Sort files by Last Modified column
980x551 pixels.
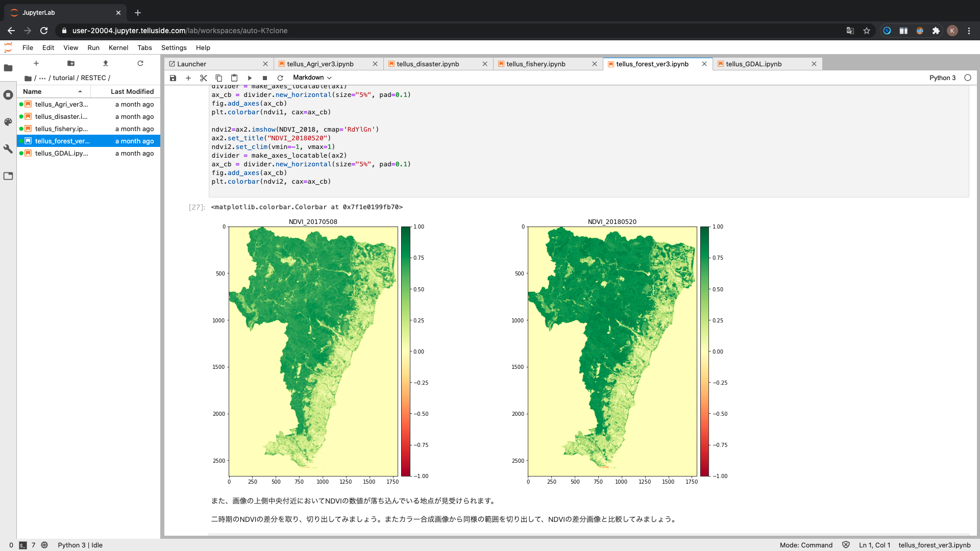126,91
